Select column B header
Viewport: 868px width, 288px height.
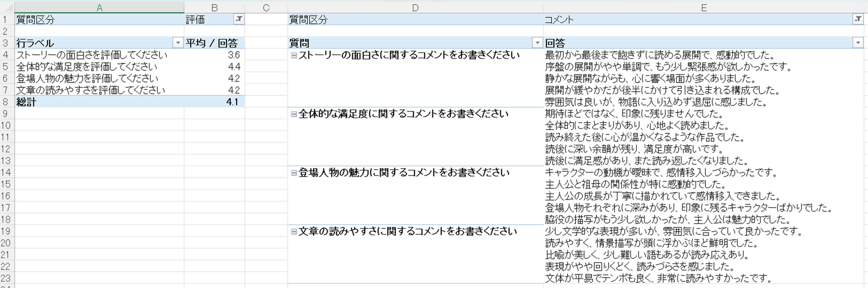tap(214, 8)
